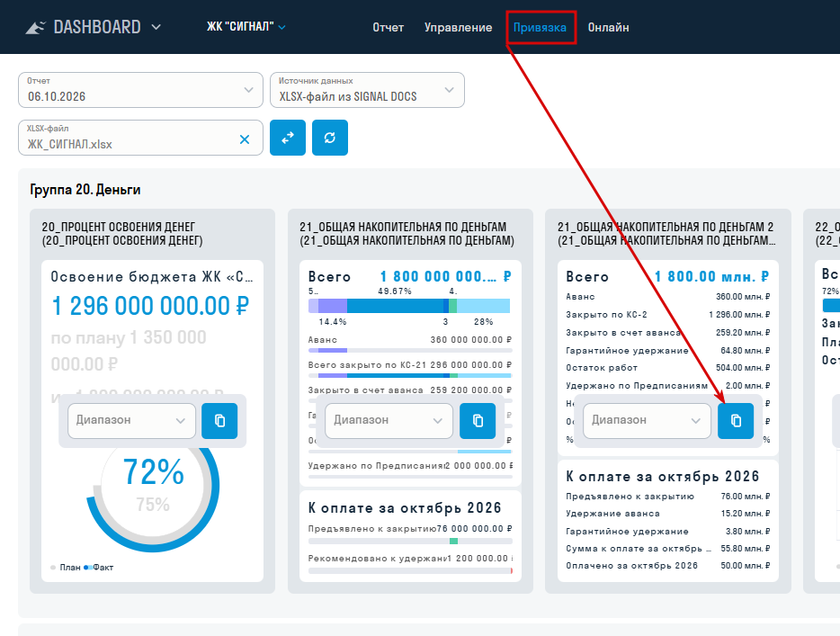Click the stacked Всего progress bar
This screenshot has height=636, width=840.
click(409, 306)
